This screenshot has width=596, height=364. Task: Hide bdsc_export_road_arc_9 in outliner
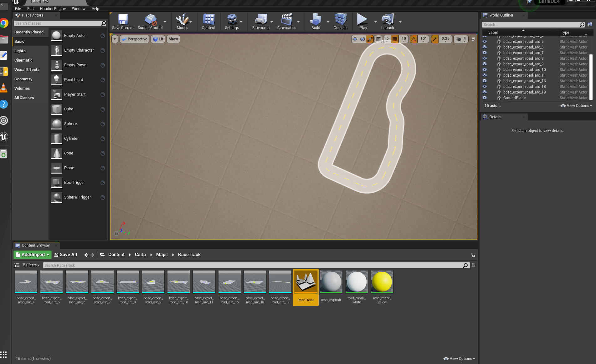click(x=485, y=64)
